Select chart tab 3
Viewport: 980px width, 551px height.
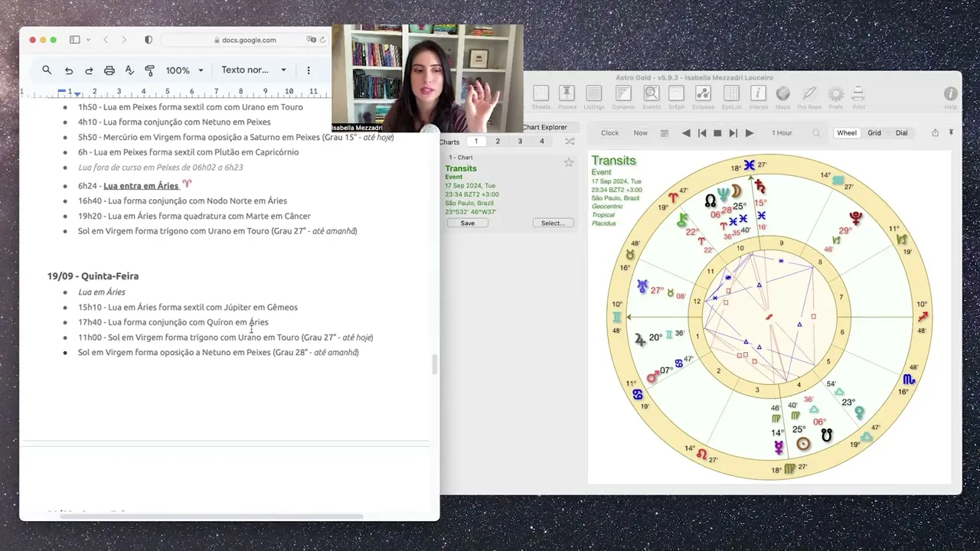coord(520,142)
